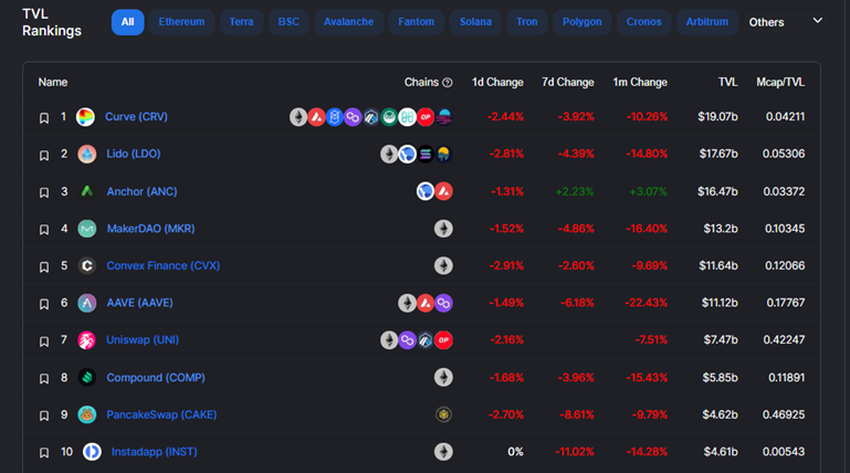
Task: Select the Ethereum chain filter tab
Action: (182, 22)
